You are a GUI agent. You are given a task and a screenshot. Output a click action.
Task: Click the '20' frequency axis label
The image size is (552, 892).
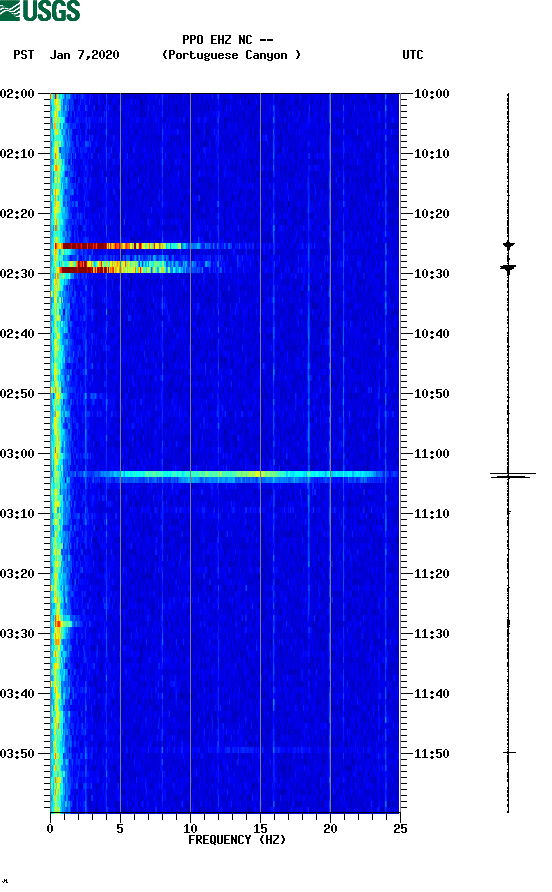tap(330, 828)
